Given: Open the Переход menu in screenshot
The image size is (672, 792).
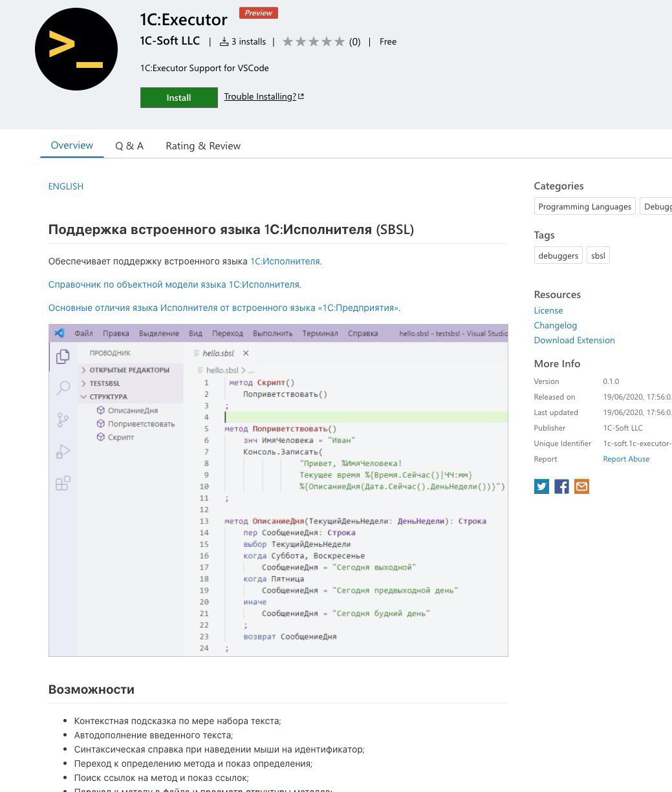Looking at the screenshot, I should (228, 334).
